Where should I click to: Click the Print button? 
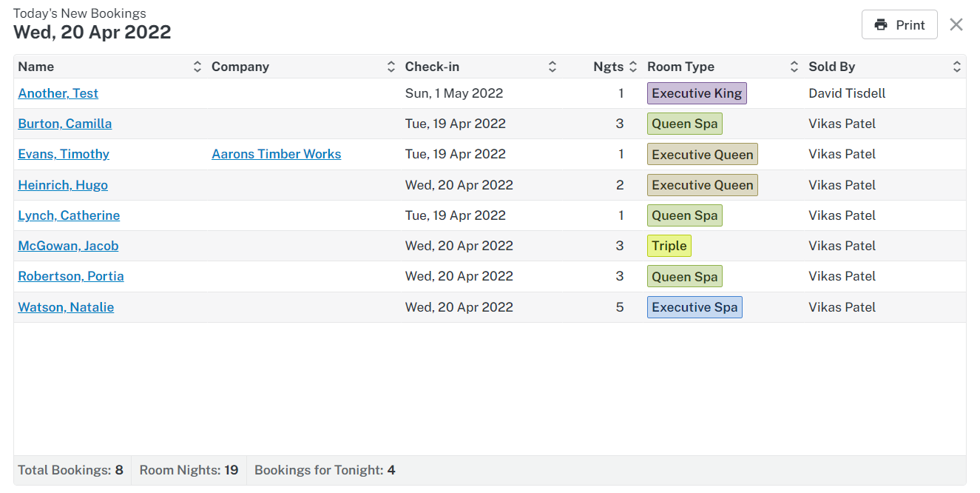point(899,25)
